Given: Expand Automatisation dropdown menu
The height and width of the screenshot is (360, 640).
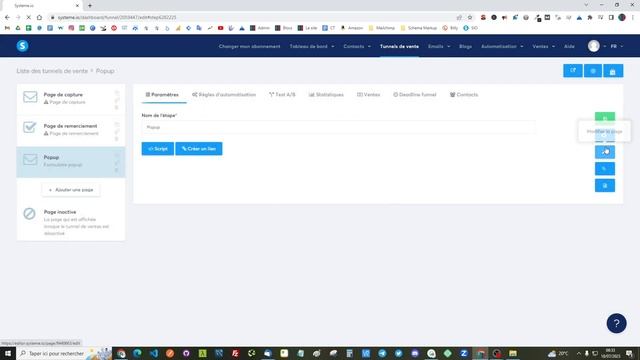Looking at the screenshot, I should (502, 47).
